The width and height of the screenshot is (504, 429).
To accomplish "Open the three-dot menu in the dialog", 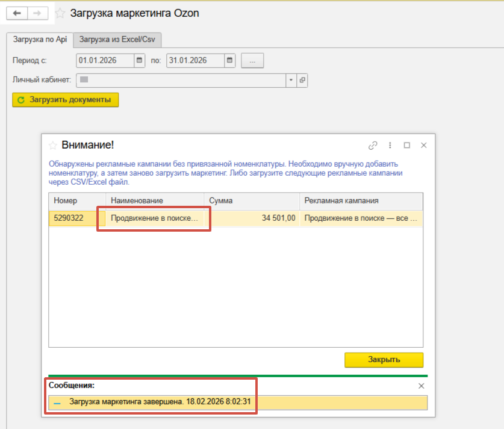I will point(390,146).
